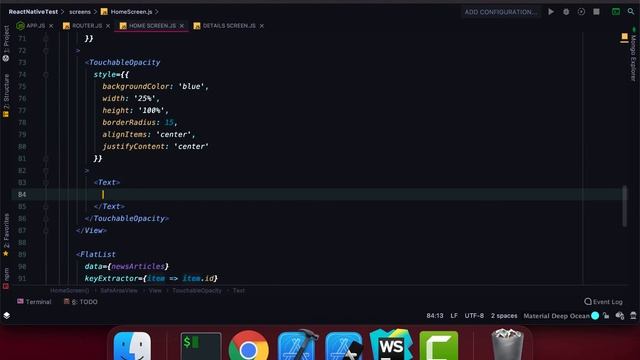This screenshot has width=640, height=360.
Task: Open Google Chrome from the dock
Action: (x=249, y=346)
